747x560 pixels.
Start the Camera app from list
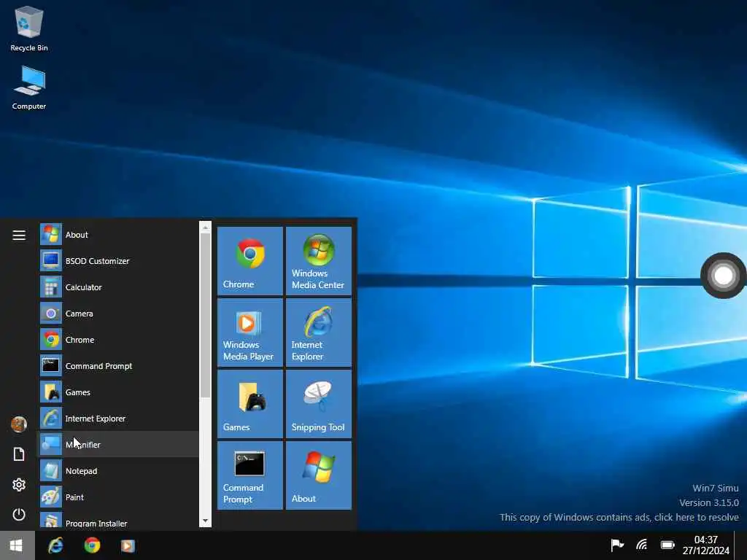coord(117,314)
